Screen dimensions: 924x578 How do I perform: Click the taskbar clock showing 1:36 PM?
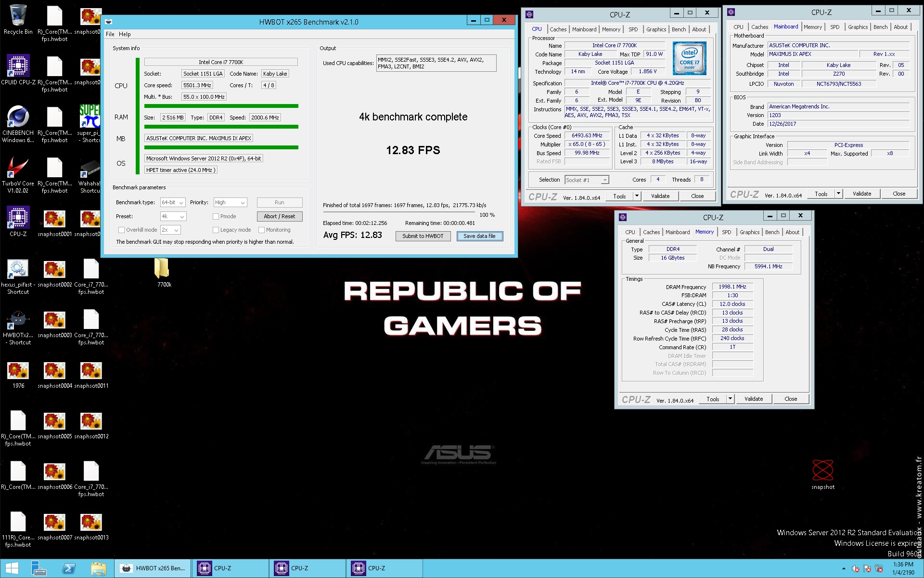coord(903,568)
